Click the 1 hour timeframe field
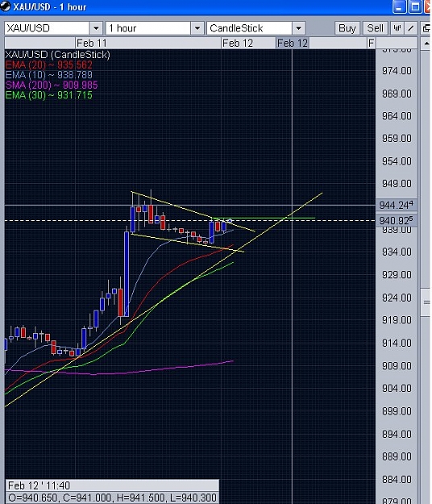 148,28
